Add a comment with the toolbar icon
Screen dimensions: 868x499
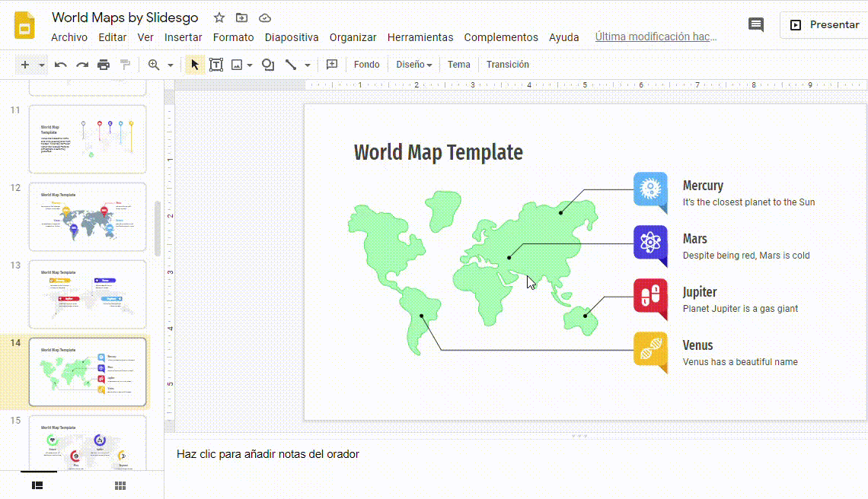[x=332, y=65]
